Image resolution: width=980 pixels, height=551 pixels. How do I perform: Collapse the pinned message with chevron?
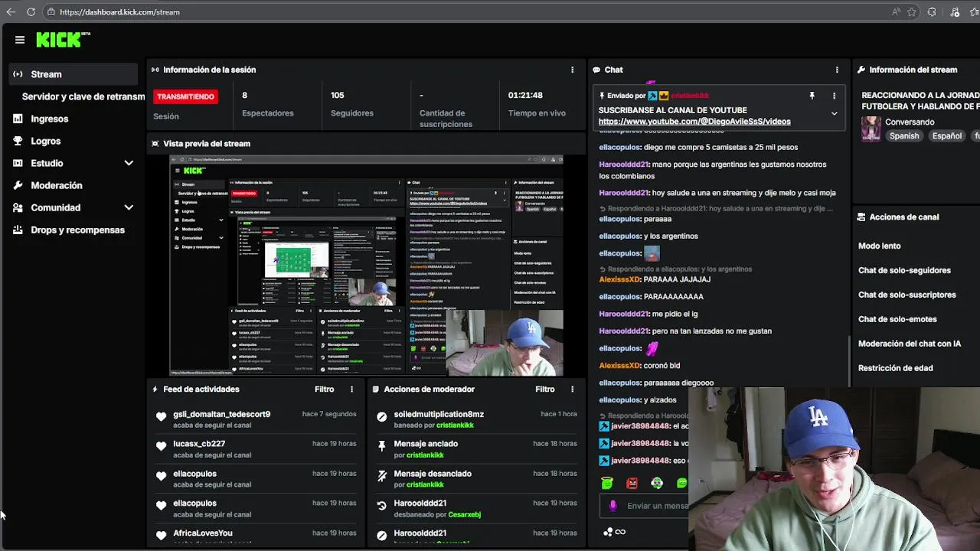click(834, 113)
